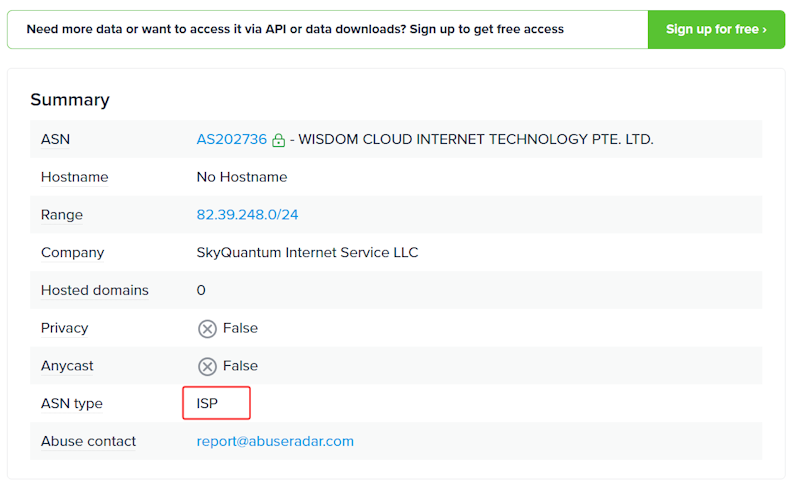This screenshot has height=485, width=800.
Task: Click the Privacy field label
Action: click(x=64, y=328)
